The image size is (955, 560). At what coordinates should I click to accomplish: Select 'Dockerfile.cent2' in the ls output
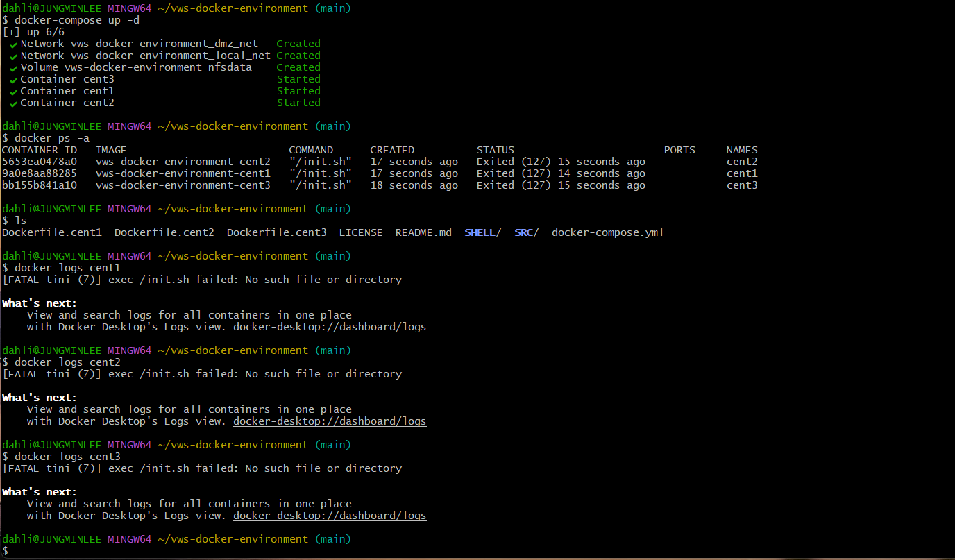point(164,232)
